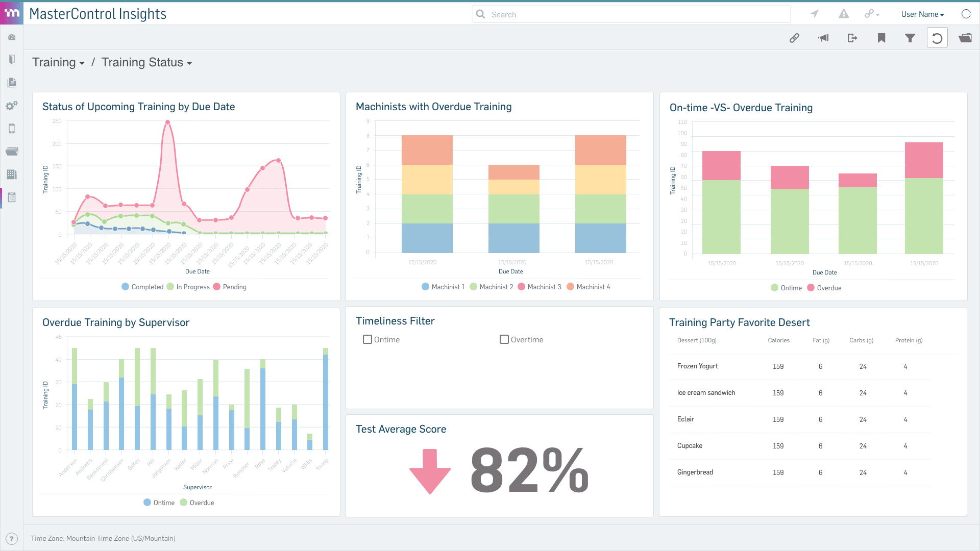Click the Status of Upcoming Training title
This screenshot has width=980, height=551.
[138, 107]
